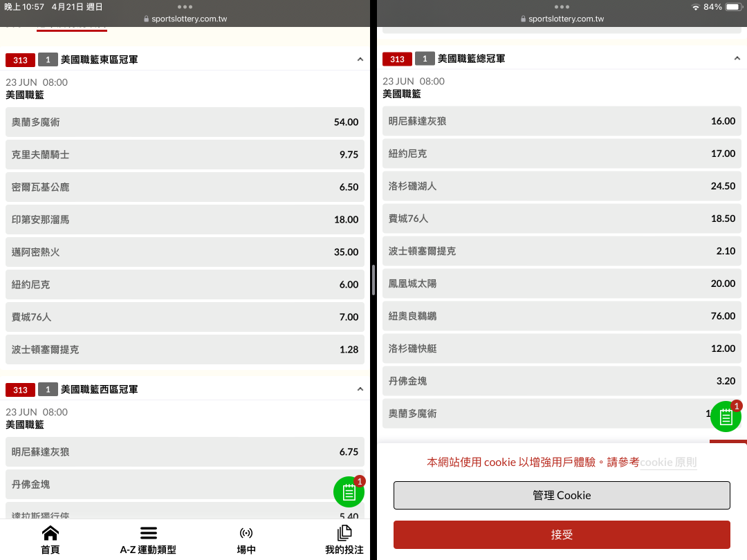747x560 pixels.
Task: Select 奧蘭多魔術 54.00 in 東區冠軍
Action: point(185,122)
